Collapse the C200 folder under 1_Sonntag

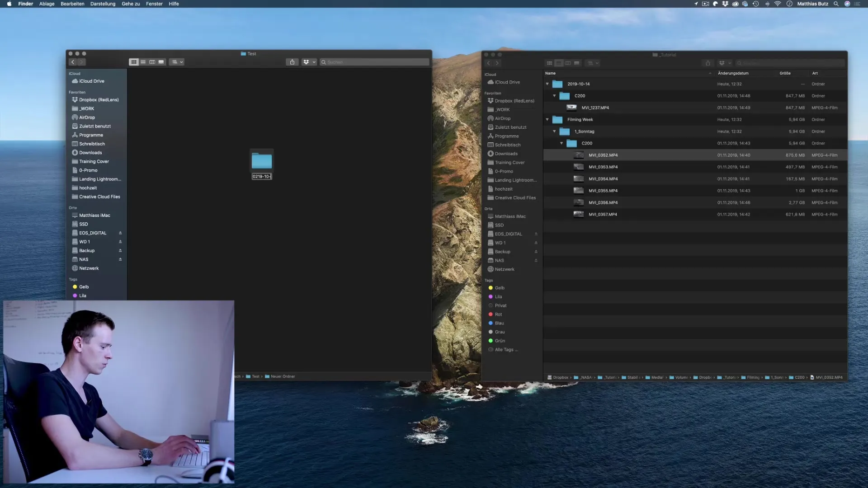click(x=562, y=143)
